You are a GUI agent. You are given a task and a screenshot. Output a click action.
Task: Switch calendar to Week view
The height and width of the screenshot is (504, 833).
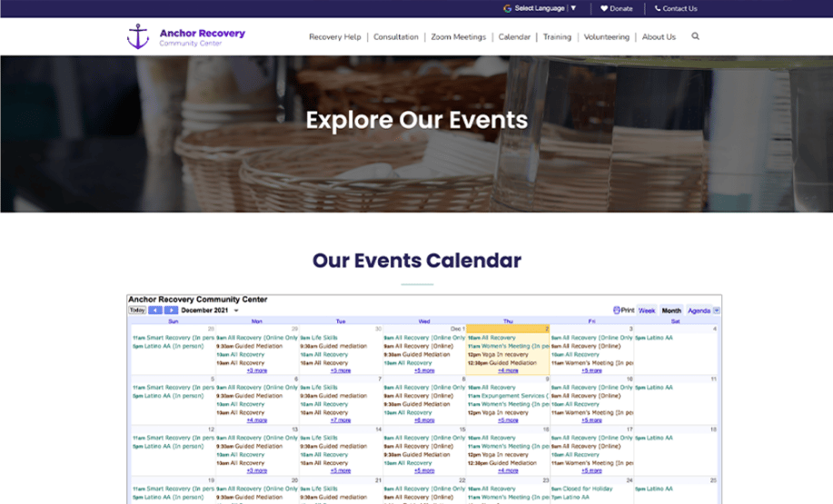(647, 310)
